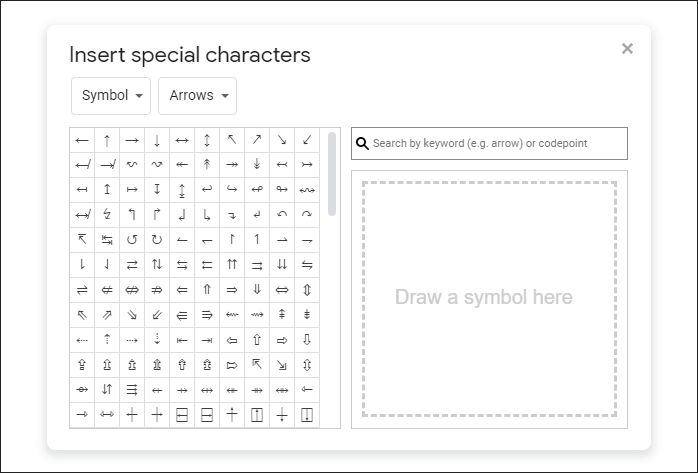The image size is (698, 473).
Task: Select the left right arrow symbol
Action: [182, 140]
